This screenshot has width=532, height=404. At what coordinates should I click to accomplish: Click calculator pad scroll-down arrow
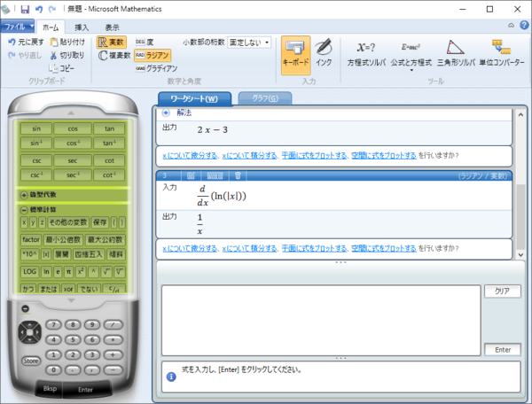(71, 300)
